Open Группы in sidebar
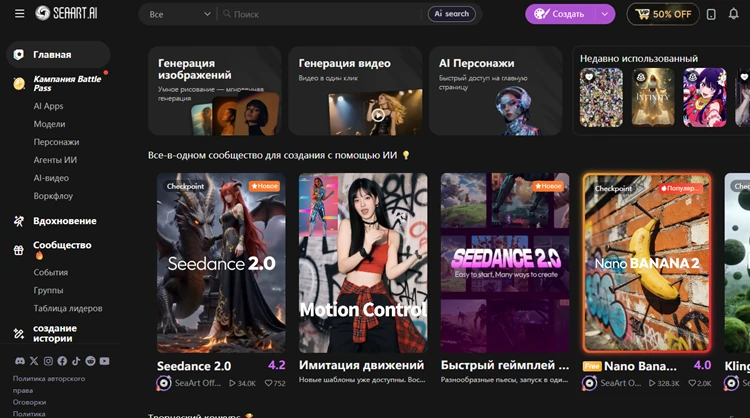The width and height of the screenshot is (750, 418). 48,290
